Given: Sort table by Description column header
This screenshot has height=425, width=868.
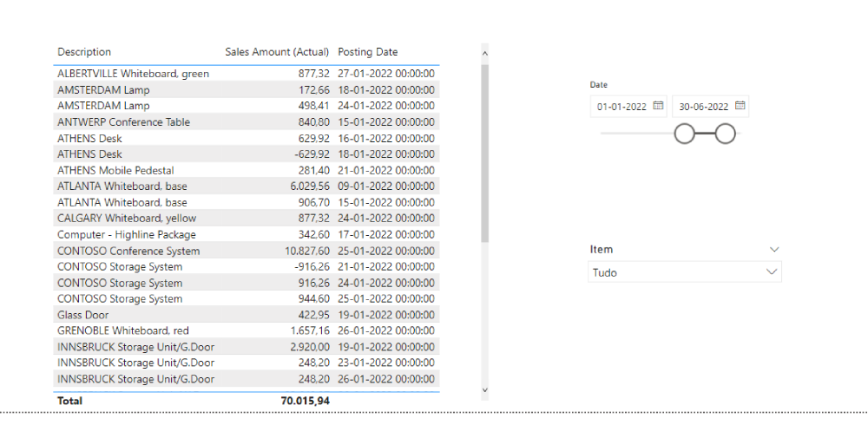Looking at the screenshot, I should click(x=84, y=52).
